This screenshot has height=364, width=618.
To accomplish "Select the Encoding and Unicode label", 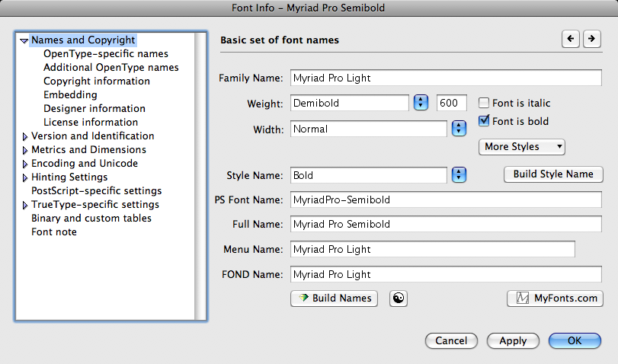I will point(85,164).
